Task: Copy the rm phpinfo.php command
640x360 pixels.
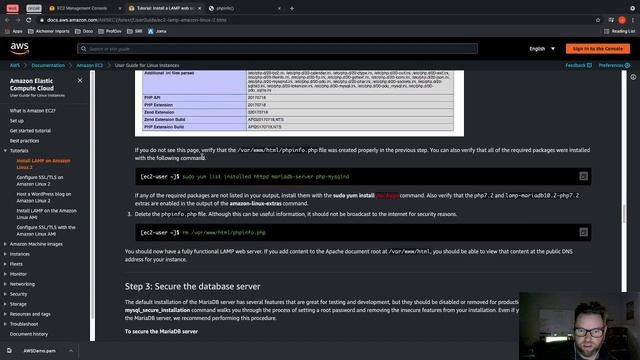Action: tap(583, 232)
